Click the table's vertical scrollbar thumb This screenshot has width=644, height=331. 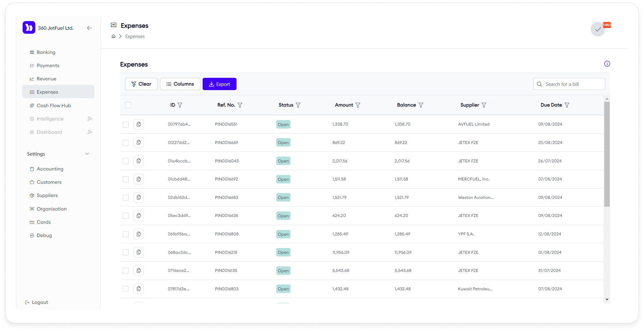[x=607, y=154]
